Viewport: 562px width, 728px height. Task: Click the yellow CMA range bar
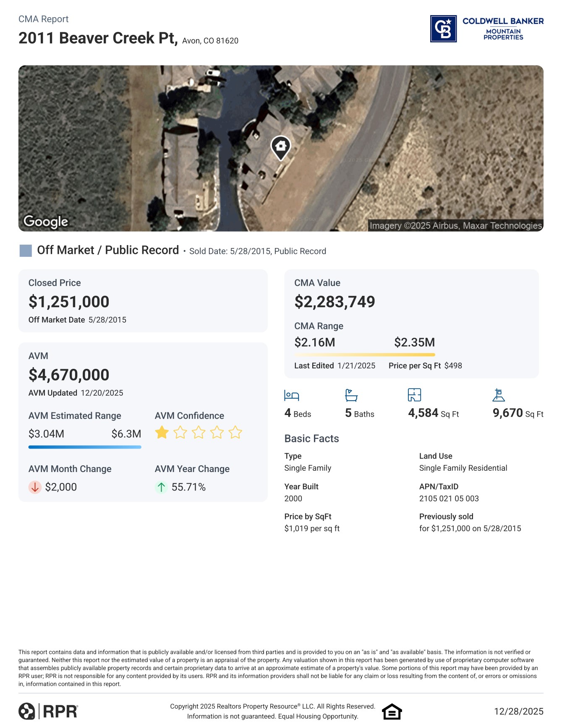click(364, 355)
